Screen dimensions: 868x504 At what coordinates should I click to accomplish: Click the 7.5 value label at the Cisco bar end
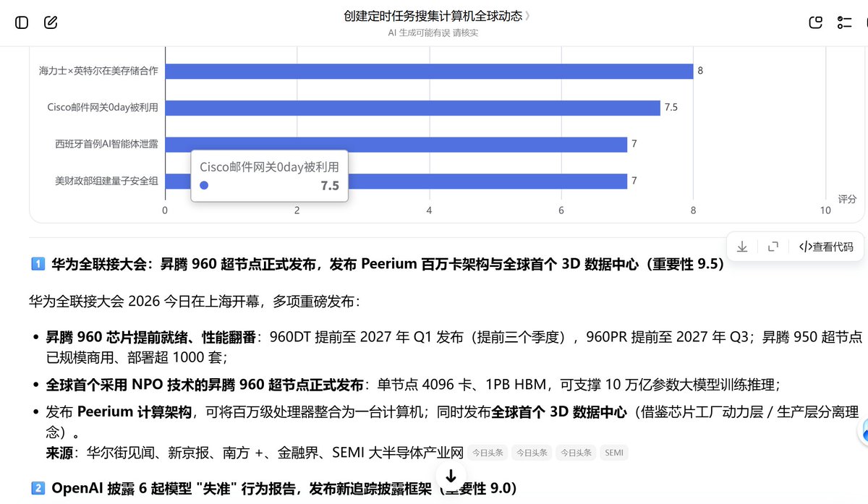(671, 108)
